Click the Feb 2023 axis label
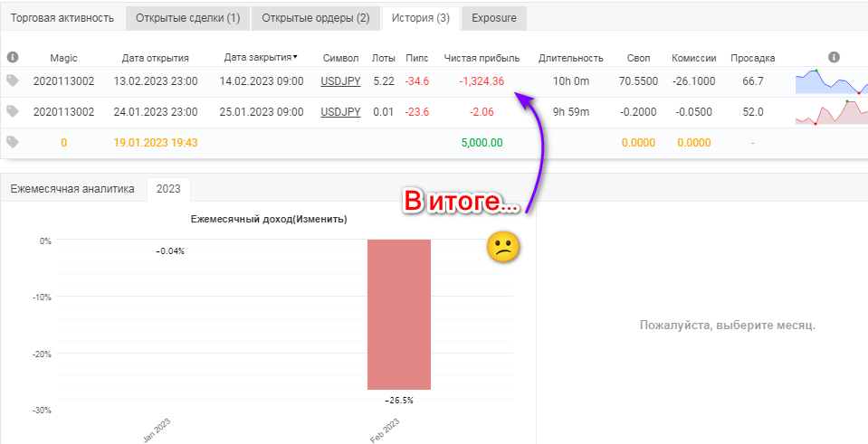The width and height of the screenshot is (868, 444). click(385, 430)
